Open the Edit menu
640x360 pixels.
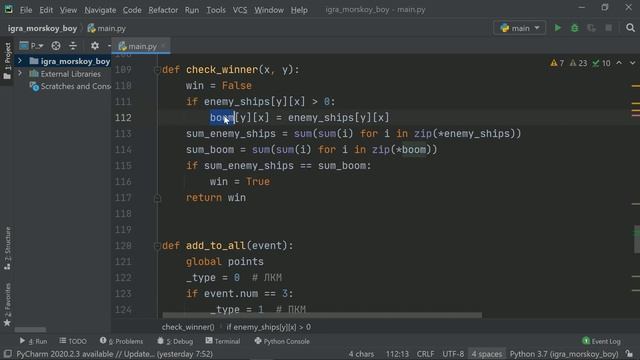pos(46,9)
